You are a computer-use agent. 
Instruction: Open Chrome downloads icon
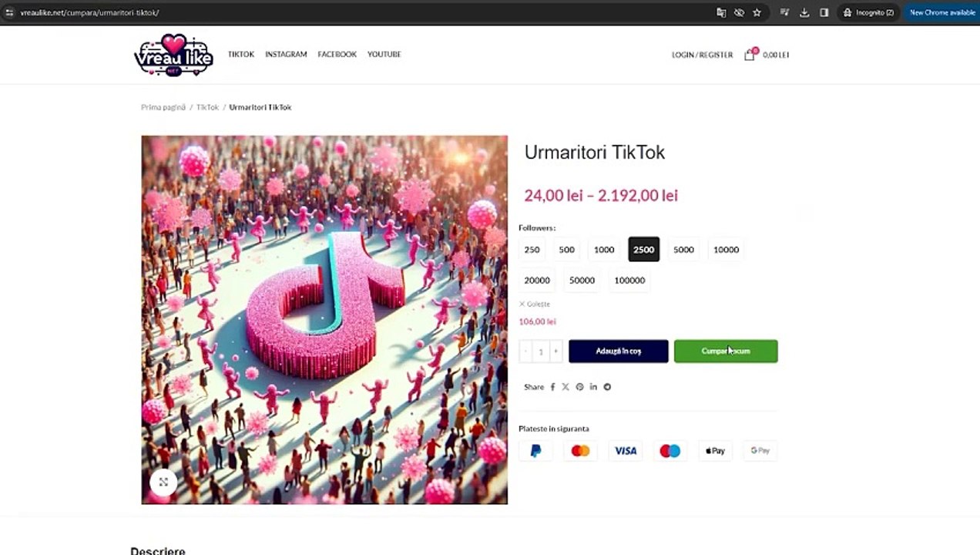804,12
